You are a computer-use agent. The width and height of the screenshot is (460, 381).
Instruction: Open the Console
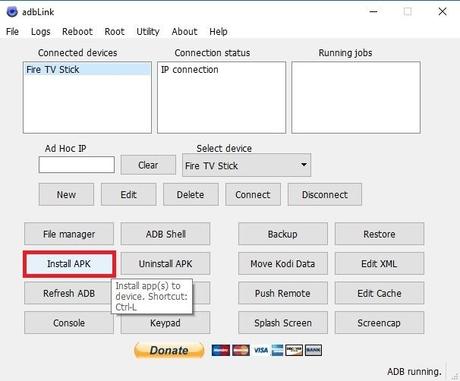point(69,323)
